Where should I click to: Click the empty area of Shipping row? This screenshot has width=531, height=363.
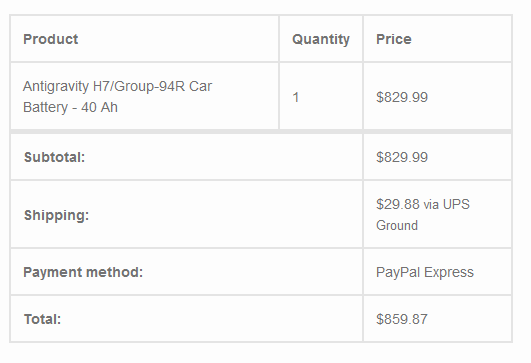point(225,215)
